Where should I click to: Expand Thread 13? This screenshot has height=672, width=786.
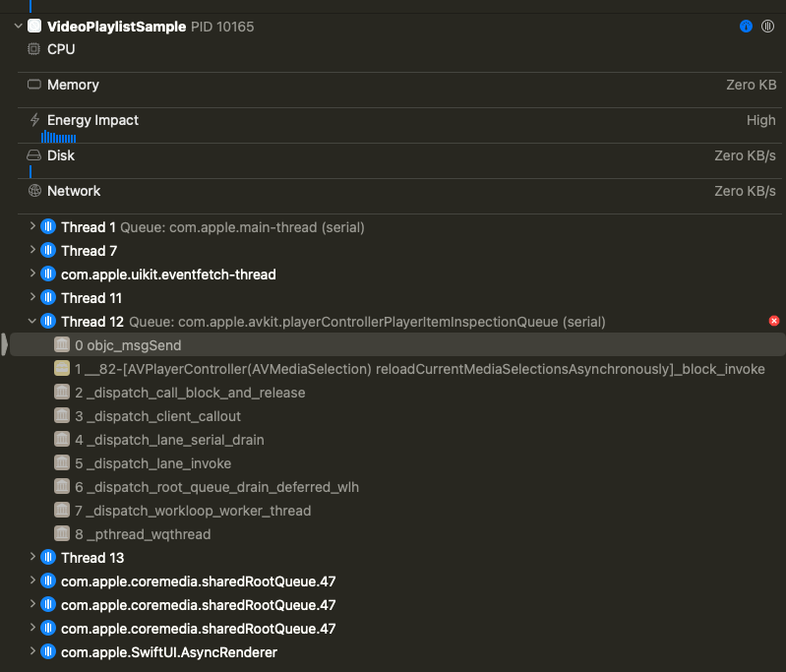pyautogui.click(x=32, y=557)
